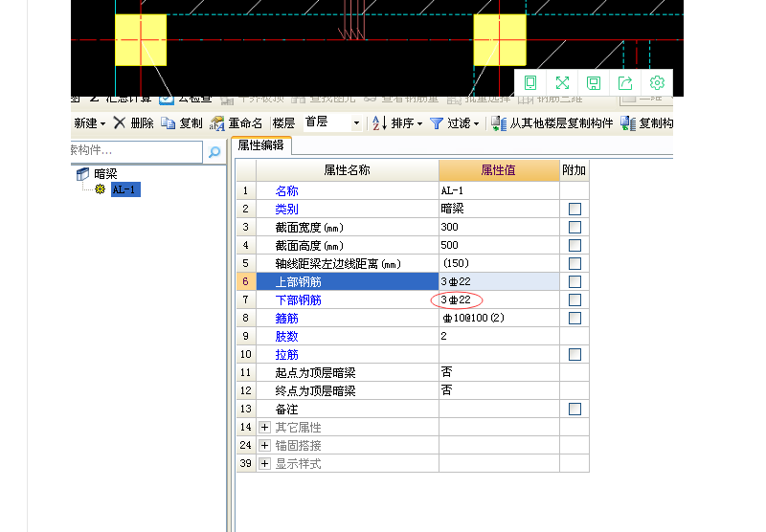This screenshot has width=766, height=532.
Task: Click the 上部钢筋 value cell
Action: click(499, 281)
